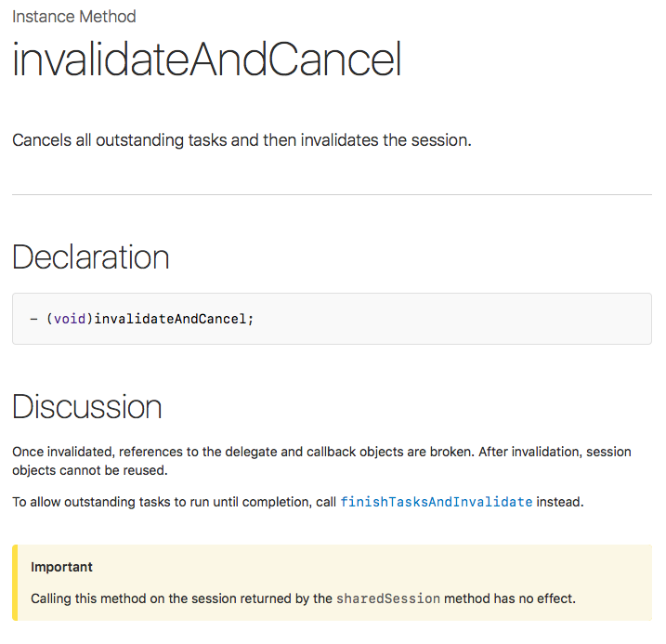Click the Discussion section heading
The width and height of the screenshot is (666, 644).
pos(87,407)
